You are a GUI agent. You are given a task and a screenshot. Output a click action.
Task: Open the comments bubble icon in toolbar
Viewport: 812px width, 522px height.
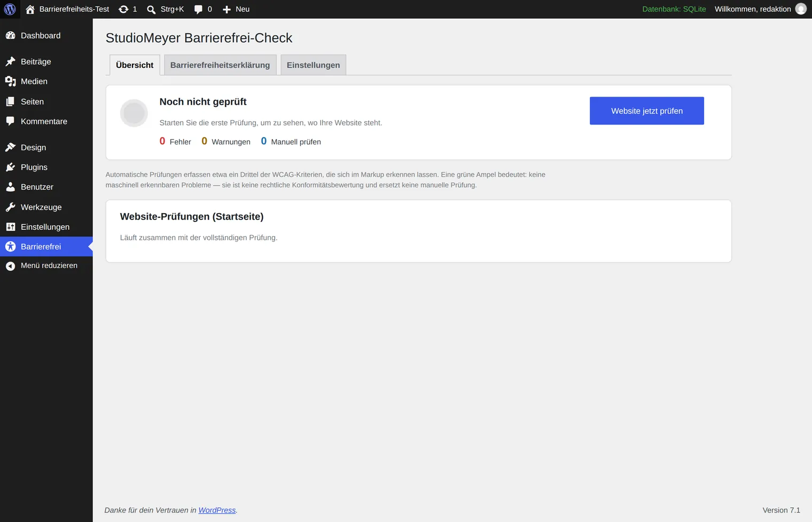198,9
